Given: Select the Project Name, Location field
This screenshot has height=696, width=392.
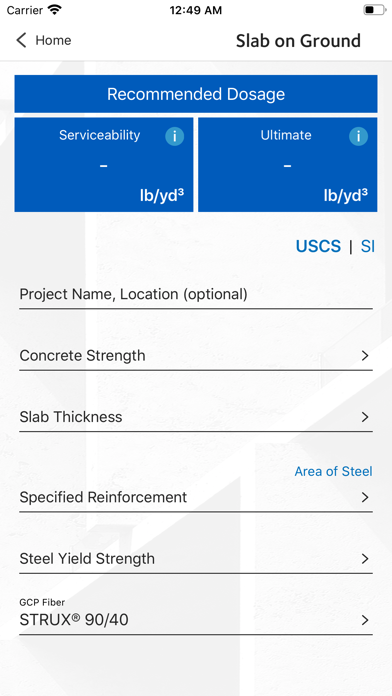Looking at the screenshot, I should tap(196, 294).
